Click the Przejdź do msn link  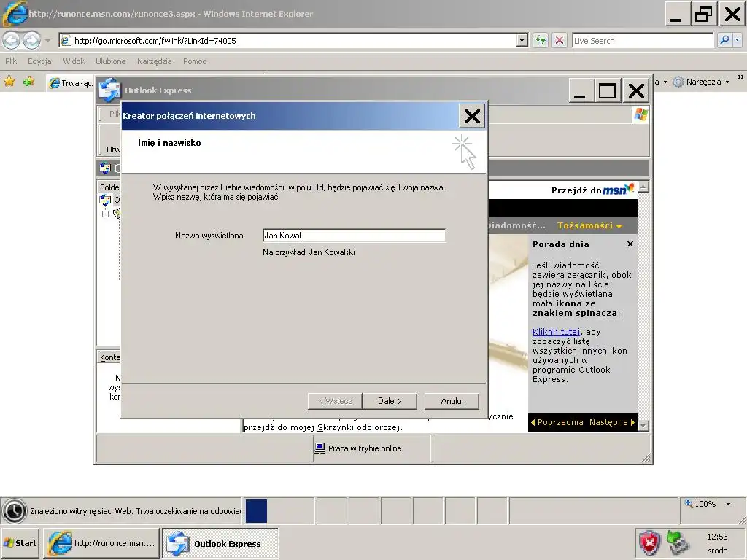point(592,190)
